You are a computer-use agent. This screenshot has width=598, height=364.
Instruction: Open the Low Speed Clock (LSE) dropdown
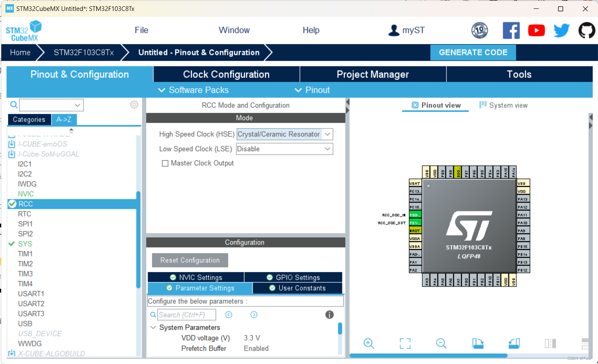(x=327, y=149)
